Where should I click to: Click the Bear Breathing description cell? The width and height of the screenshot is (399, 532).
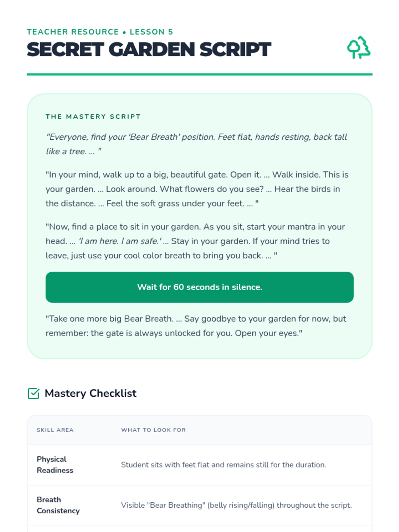click(236, 505)
